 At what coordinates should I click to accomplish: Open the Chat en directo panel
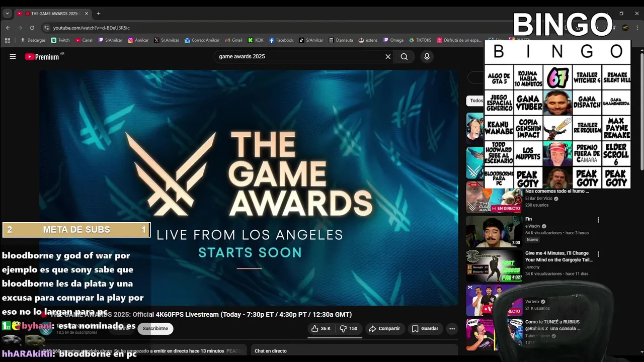[x=354, y=351]
